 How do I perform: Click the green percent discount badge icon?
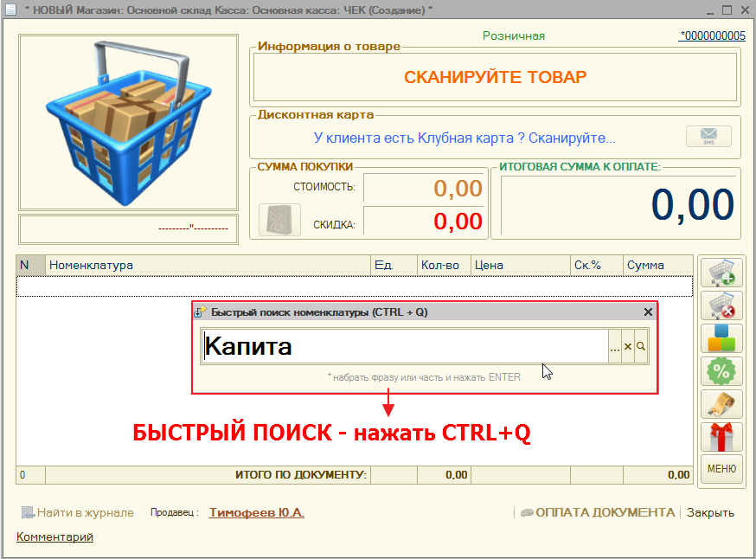tap(721, 371)
